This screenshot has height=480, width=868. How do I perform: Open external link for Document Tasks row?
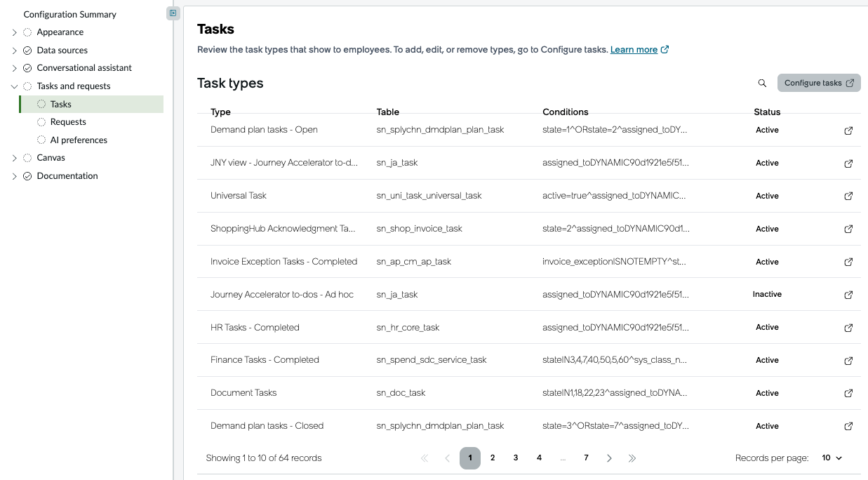[848, 393]
